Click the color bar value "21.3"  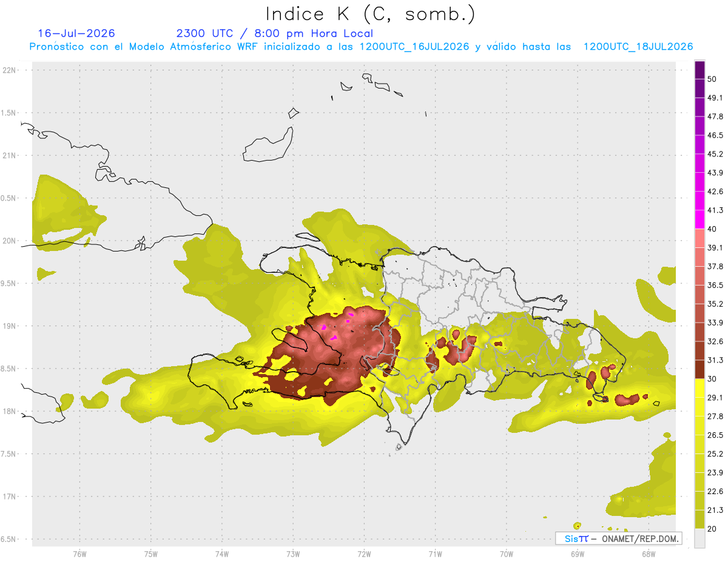point(715,510)
